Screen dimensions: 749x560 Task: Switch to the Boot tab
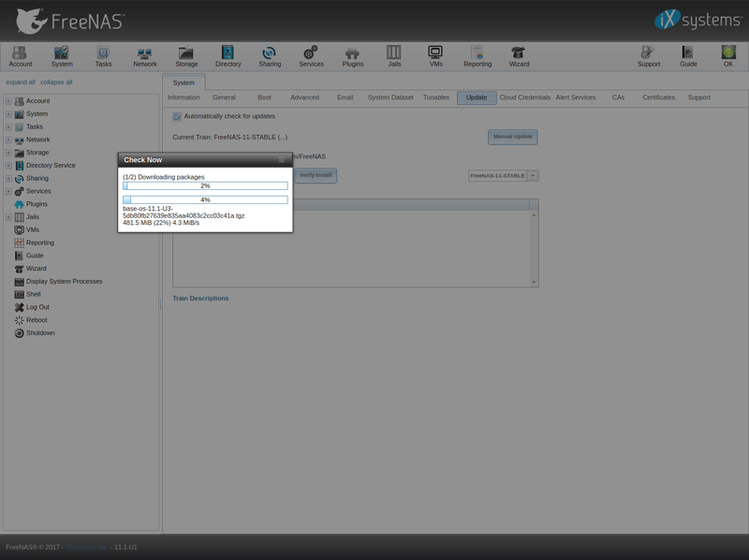[x=264, y=97]
